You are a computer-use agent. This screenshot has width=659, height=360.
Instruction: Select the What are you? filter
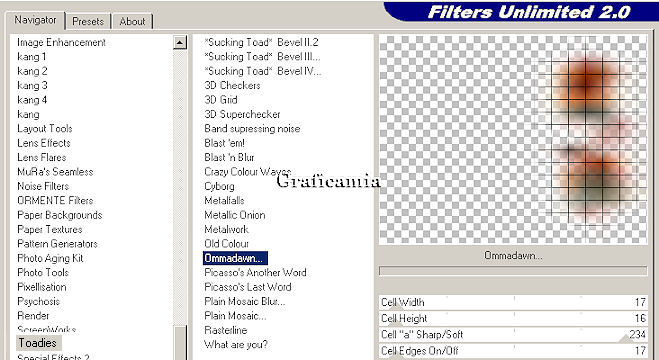pyautogui.click(x=236, y=344)
